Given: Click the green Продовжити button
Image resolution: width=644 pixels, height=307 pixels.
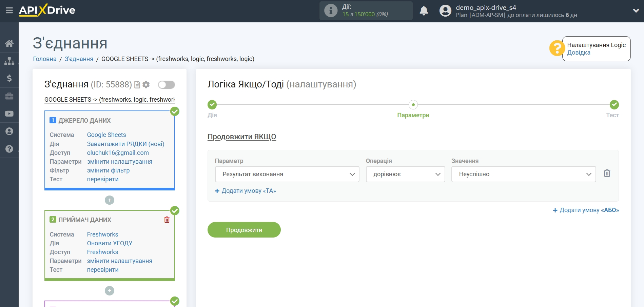Looking at the screenshot, I should (244, 230).
